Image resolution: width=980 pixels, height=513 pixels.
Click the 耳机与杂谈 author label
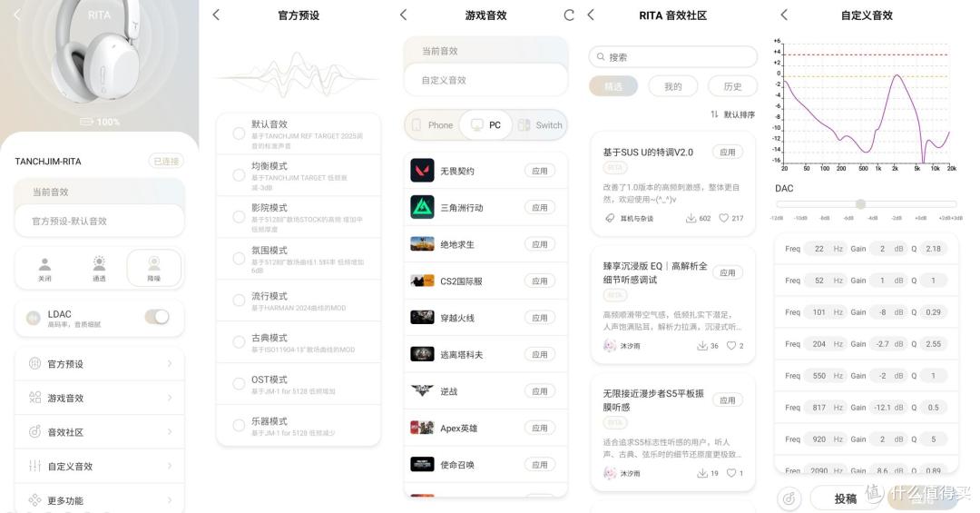coord(637,218)
